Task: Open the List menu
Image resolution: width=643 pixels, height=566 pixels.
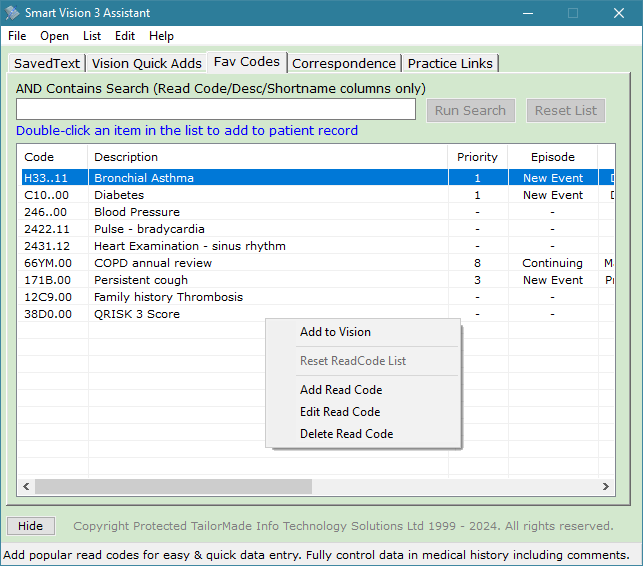Action: [x=92, y=36]
